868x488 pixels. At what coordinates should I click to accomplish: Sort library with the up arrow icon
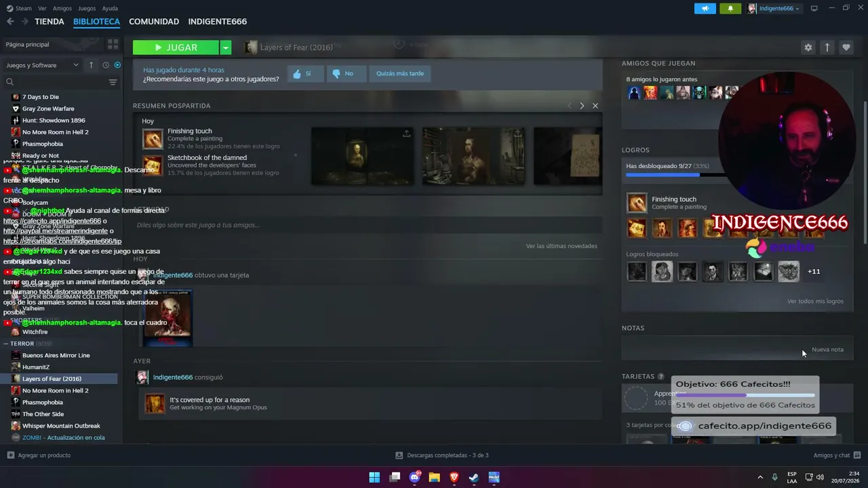pos(91,65)
